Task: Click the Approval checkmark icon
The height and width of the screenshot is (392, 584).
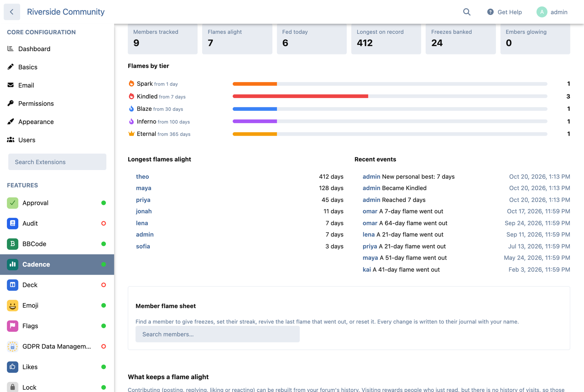Action: (x=12, y=203)
